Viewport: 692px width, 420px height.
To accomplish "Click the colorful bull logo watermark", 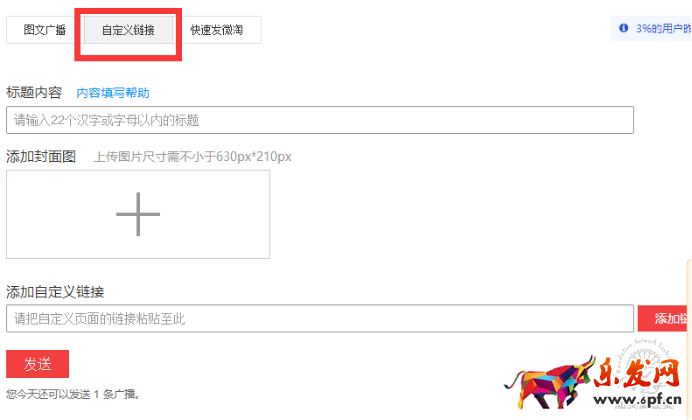I will coord(549,382).
